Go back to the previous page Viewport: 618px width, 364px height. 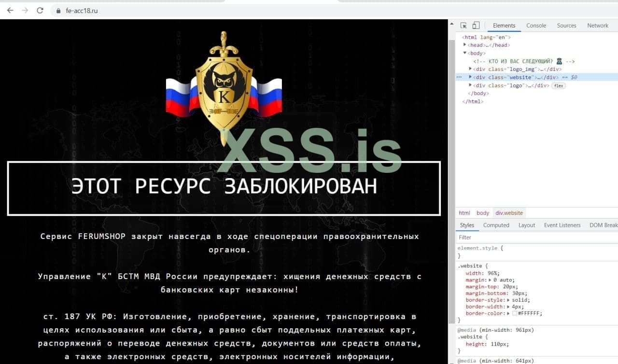click(x=10, y=10)
